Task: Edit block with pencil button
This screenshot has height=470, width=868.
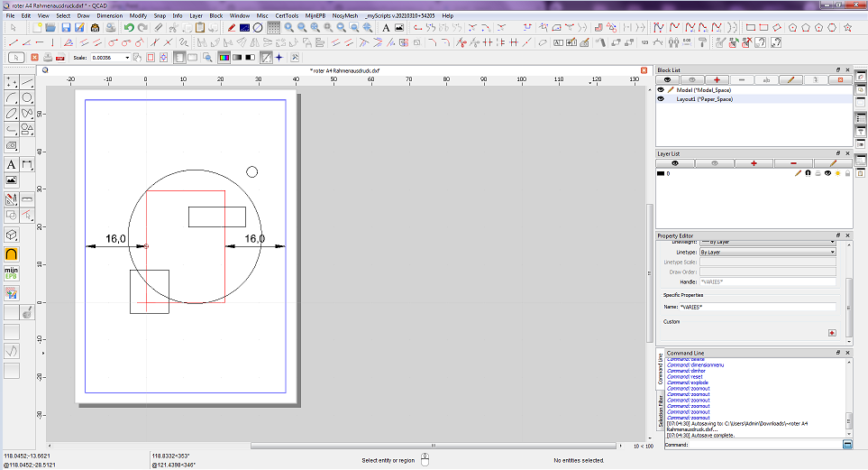Action: pyautogui.click(x=790, y=79)
